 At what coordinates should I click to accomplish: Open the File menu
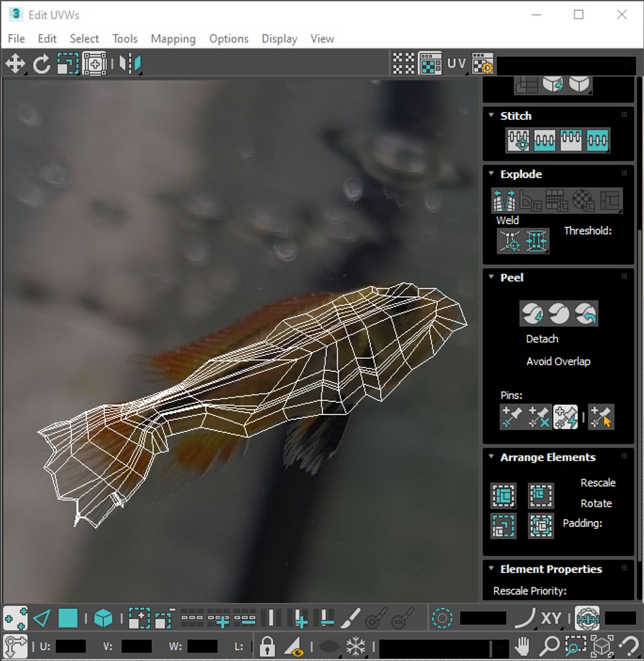(17, 39)
